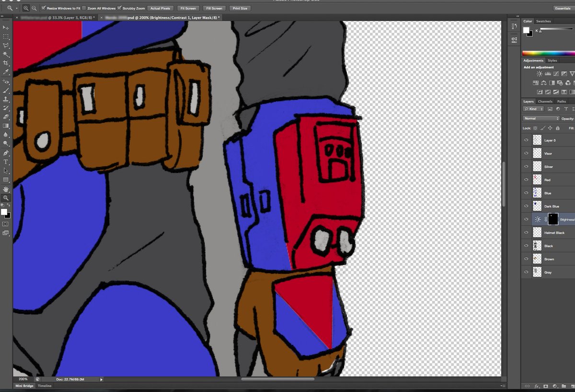Select the Eraser tool

tap(6, 116)
